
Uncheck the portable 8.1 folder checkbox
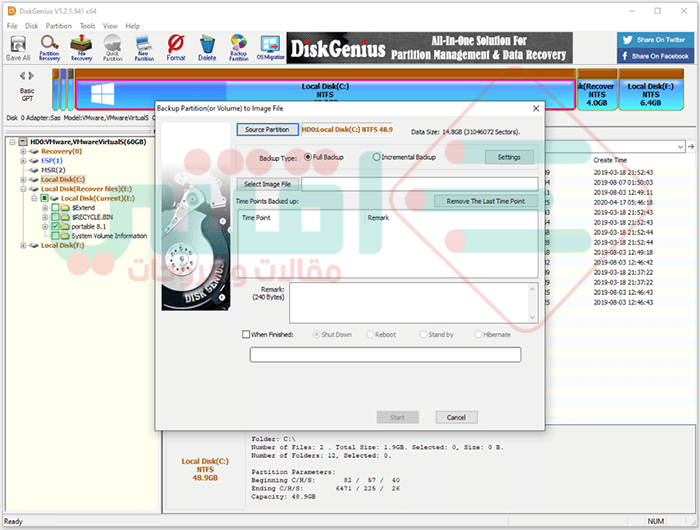coord(55,226)
